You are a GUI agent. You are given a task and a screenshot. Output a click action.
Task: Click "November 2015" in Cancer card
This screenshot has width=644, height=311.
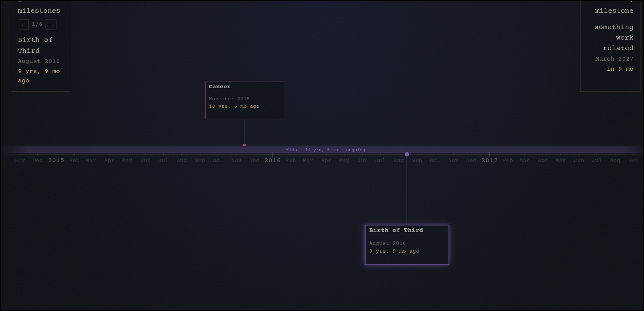(229, 99)
